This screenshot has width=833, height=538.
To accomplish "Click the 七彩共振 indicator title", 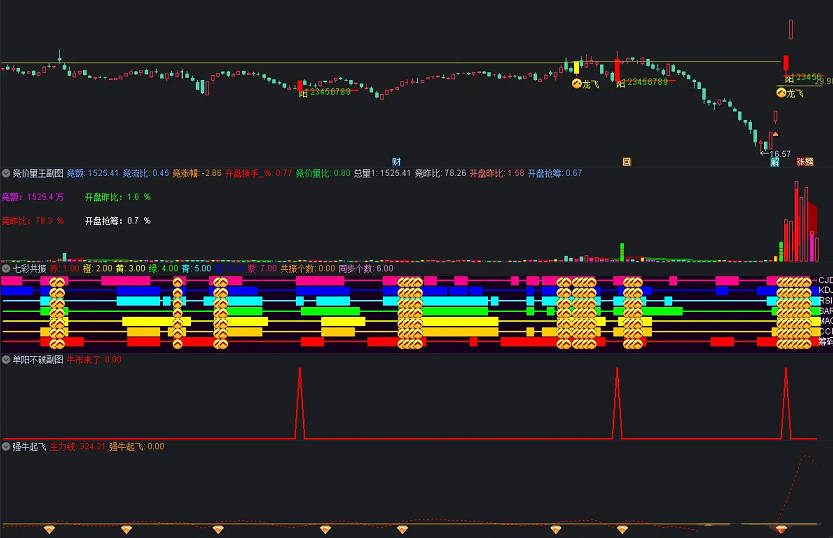I will click(x=31, y=269).
